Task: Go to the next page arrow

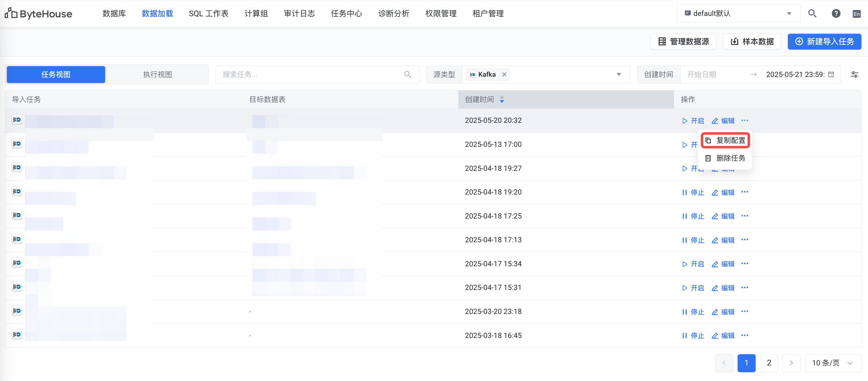Action: [x=791, y=363]
